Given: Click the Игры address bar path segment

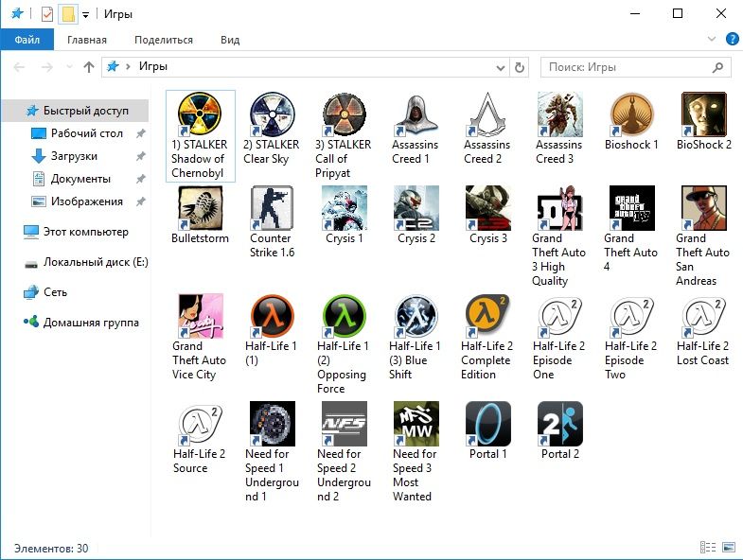Looking at the screenshot, I should (x=152, y=66).
